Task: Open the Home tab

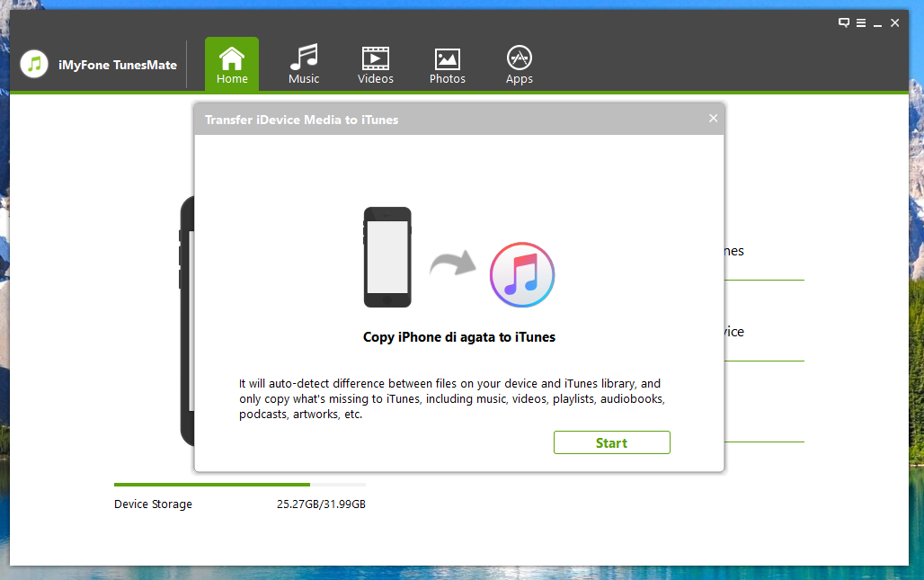Action: pyautogui.click(x=232, y=64)
